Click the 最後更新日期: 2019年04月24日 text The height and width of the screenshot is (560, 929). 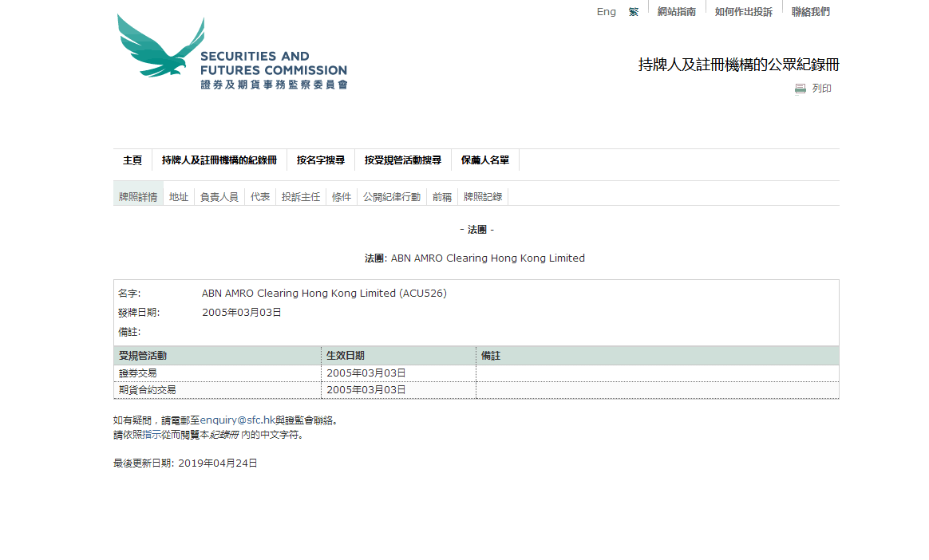pyautogui.click(x=185, y=463)
